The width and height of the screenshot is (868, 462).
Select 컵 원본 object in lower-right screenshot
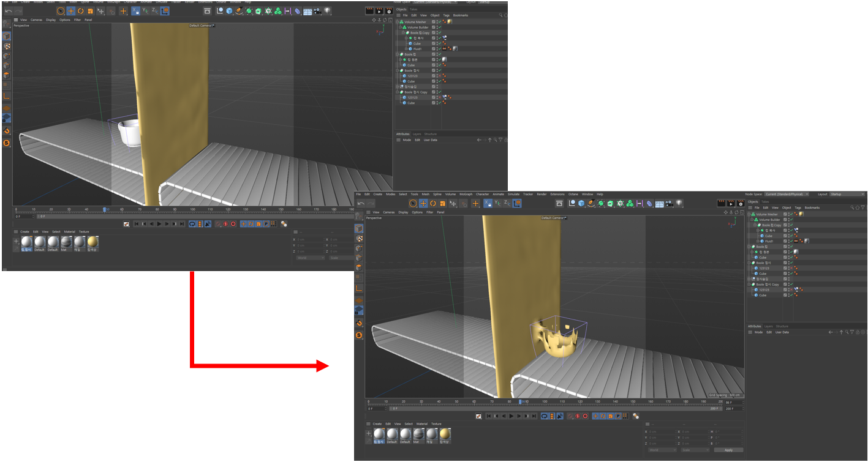tap(766, 252)
